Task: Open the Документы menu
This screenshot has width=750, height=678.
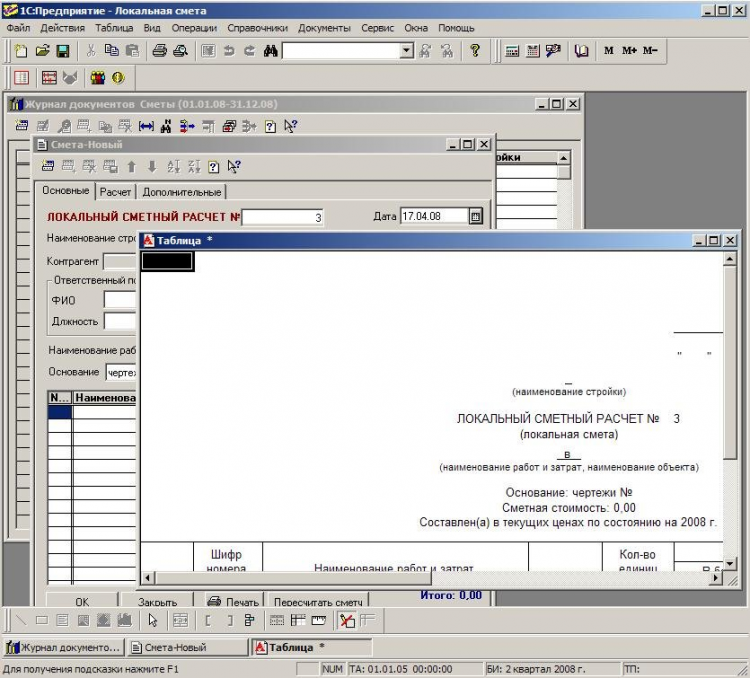Action: pyautogui.click(x=324, y=28)
